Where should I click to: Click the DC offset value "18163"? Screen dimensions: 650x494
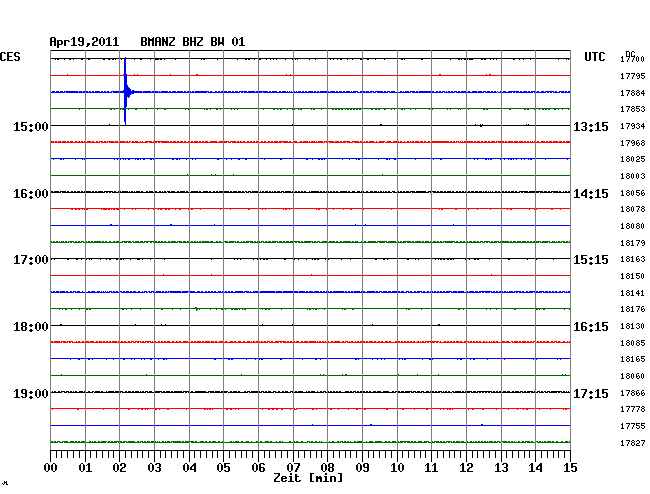[633, 259]
